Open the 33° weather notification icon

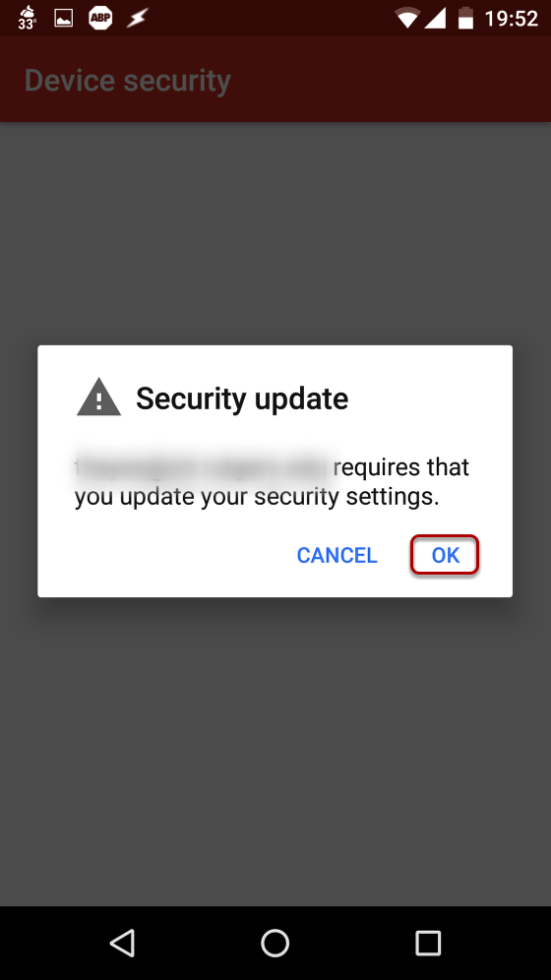(27, 18)
